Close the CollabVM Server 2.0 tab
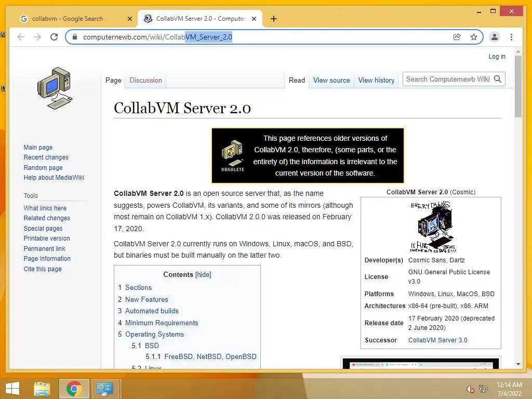The width and height of the screenshot is (532, 399). (254, 19)
